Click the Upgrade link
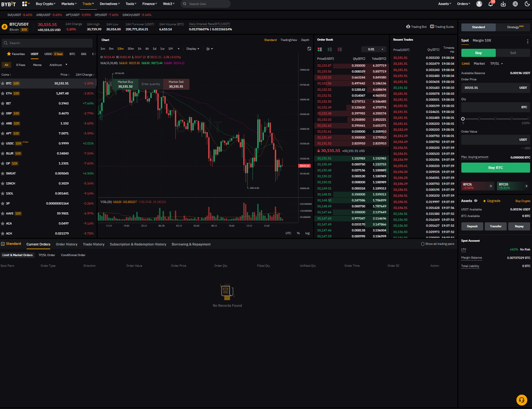 (492, 201)
